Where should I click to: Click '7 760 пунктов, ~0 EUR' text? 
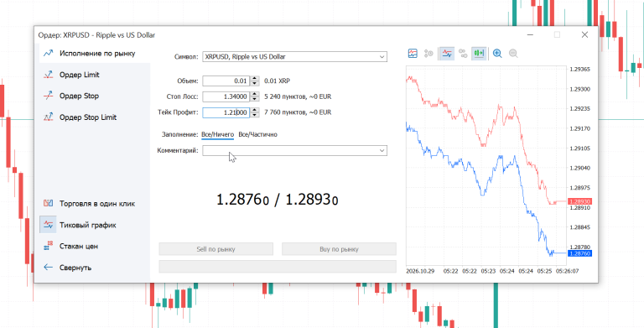click(x=298, y=112)
